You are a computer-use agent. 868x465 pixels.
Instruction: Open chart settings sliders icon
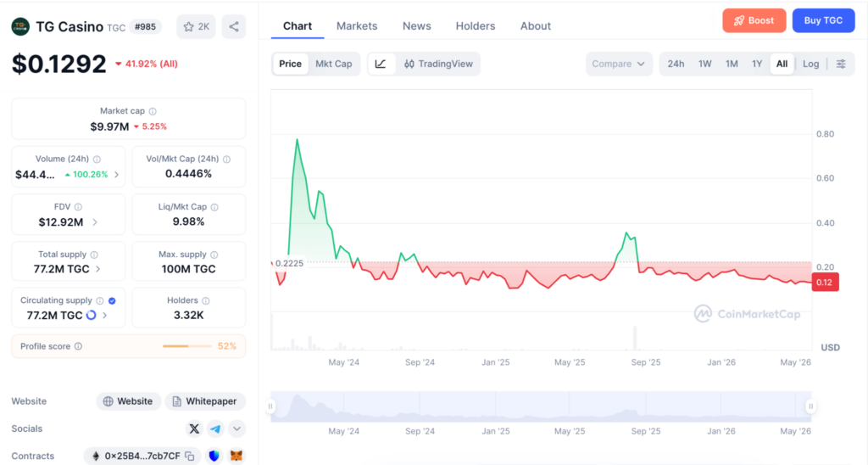[x=841, y=64]
